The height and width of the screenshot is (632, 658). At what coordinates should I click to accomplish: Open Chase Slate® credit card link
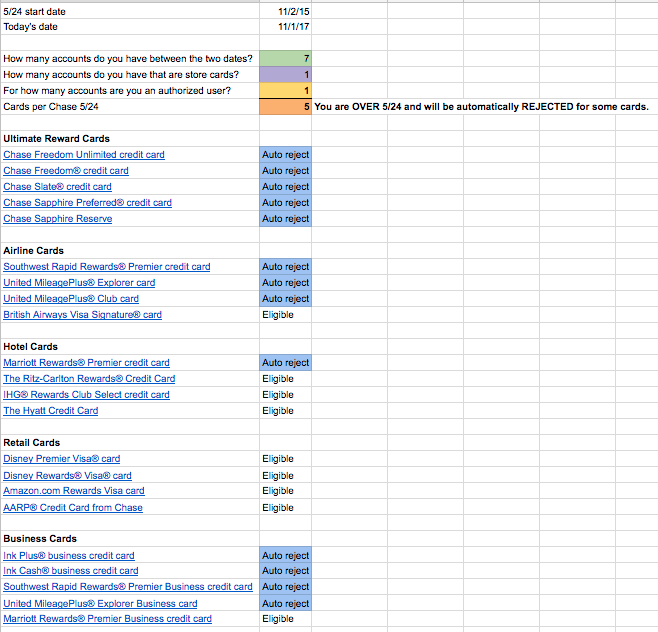[x=57, y=187]
